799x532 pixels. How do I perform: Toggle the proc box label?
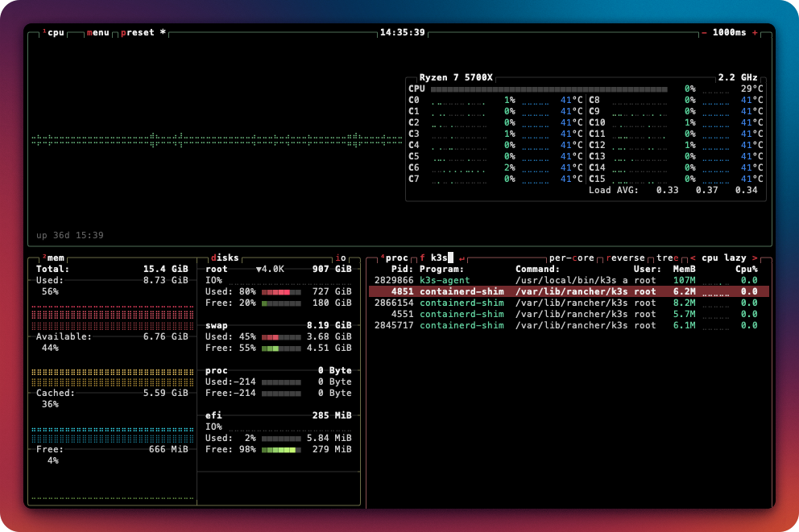pyautogui.click(x=396, y=258)
